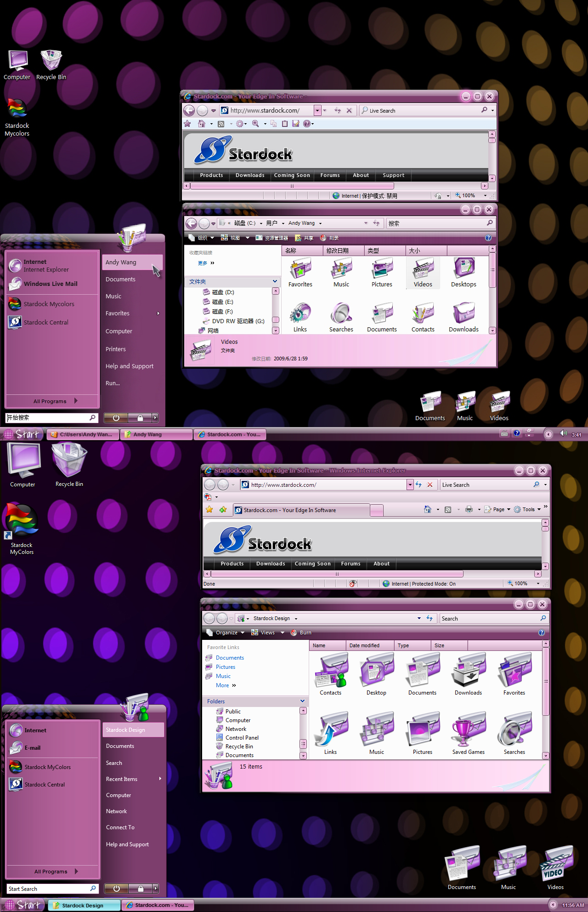Click back button in top IE window
Viewport: 588px width, 912px height.
point(189,110)
